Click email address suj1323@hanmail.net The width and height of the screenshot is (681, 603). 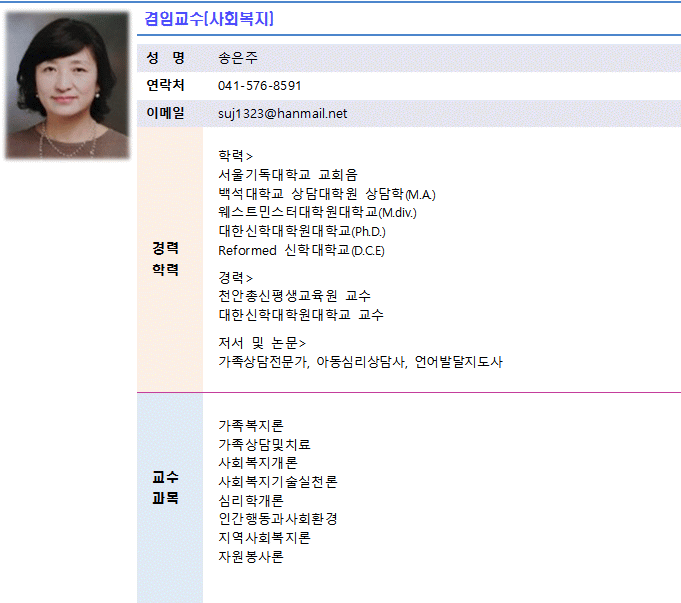[282, 113]
